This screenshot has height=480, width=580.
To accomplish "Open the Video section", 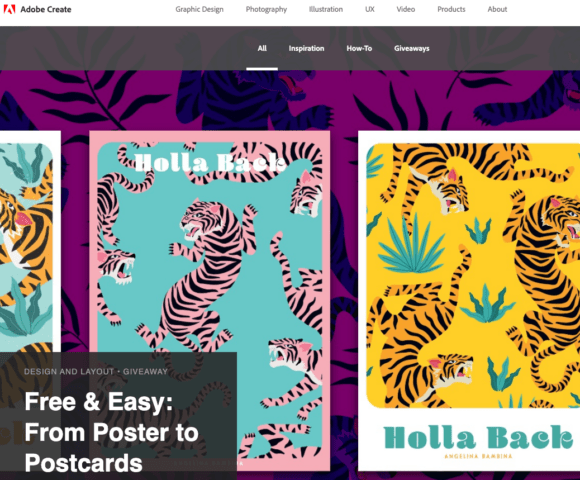I will [406, 9].
